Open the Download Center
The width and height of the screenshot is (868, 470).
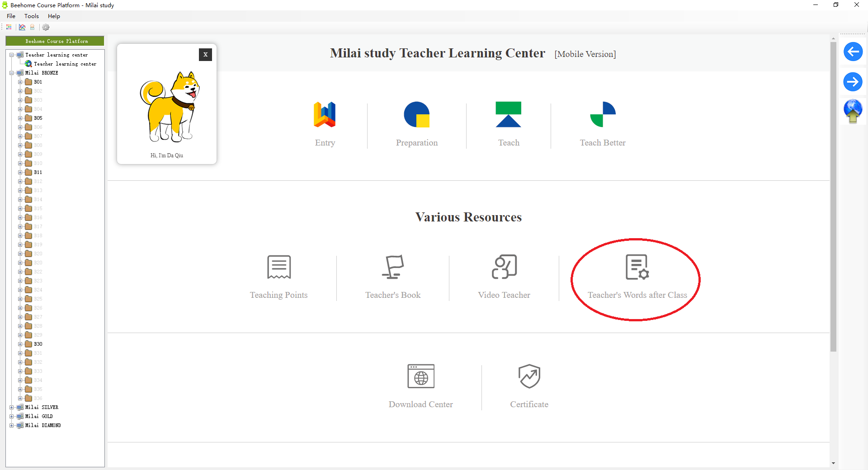click(420, 376)
